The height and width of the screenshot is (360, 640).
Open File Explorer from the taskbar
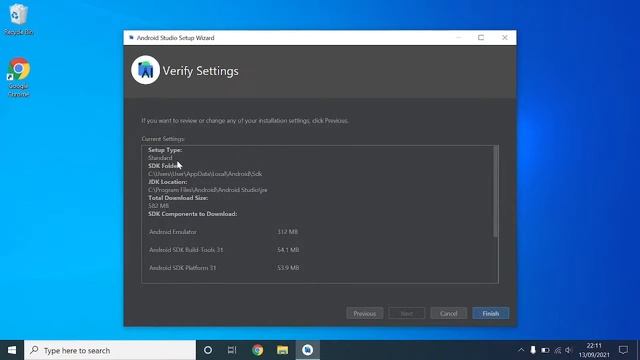(x=282, y=350)
